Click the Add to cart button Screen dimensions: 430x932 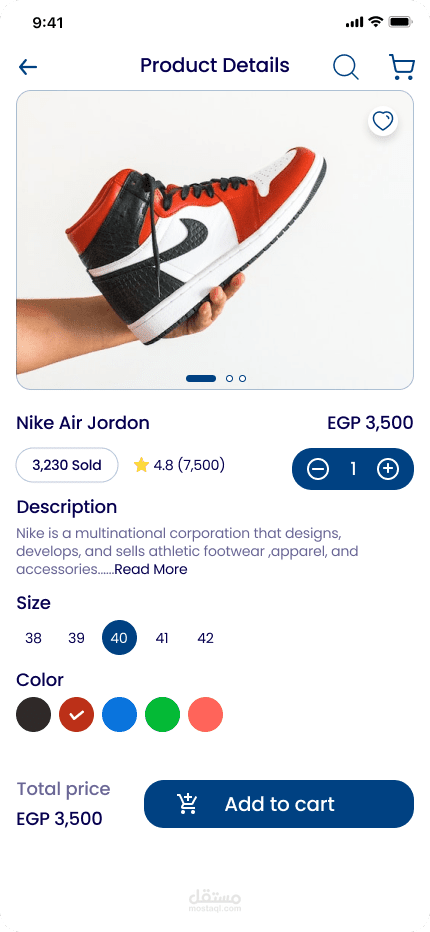pos(279,804)
